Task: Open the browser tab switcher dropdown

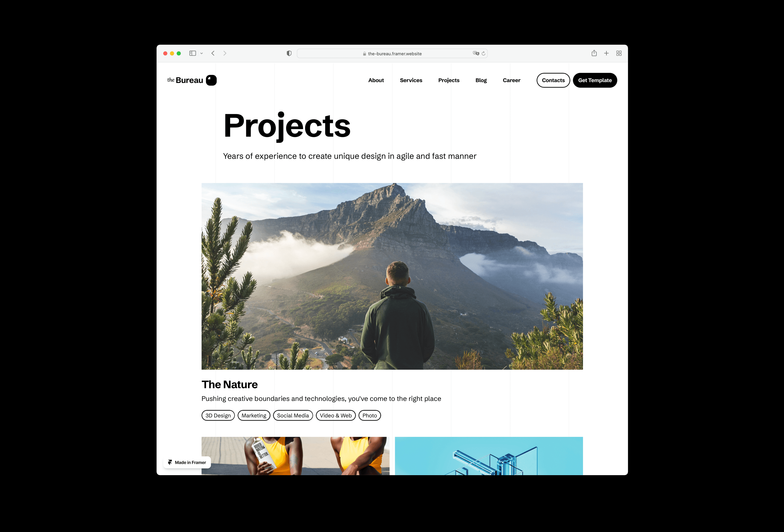Action: (x=201, y=53)
